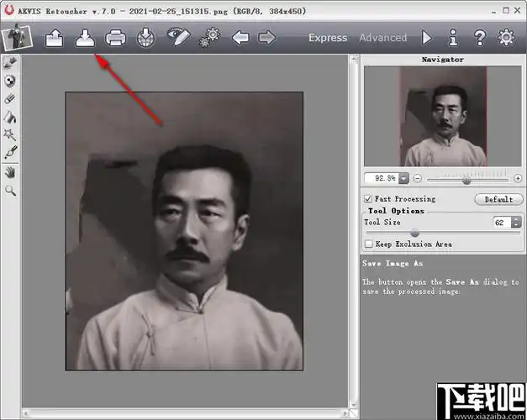Zoom out with the minus button
This screenshot has width=527, height=420.
coord(418,178)
